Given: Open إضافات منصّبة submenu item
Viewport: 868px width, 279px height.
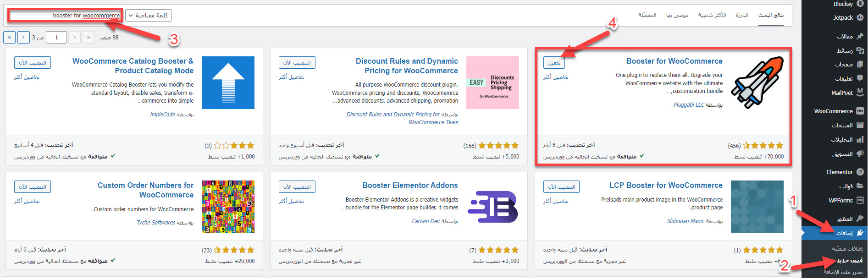Looking at the screenshot, I should pyautogui.click(x=847, y=248).
